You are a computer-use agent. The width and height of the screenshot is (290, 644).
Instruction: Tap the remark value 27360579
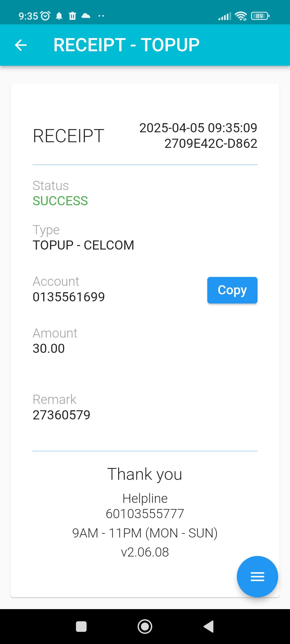tap(61, 415)
